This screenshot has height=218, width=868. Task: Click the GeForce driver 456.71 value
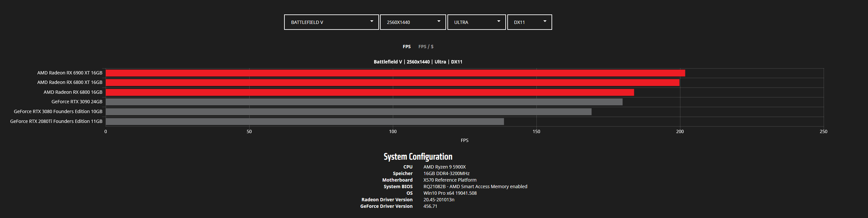coord(430,206)
